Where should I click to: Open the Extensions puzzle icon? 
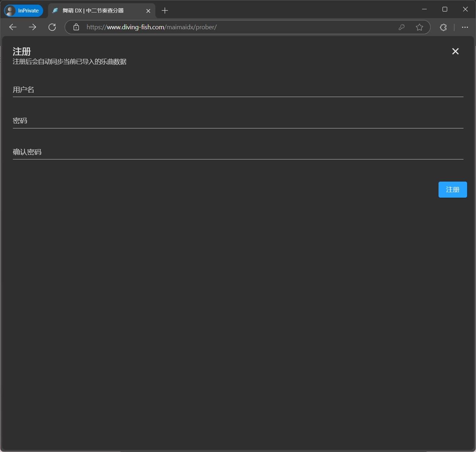click(443, 27)
